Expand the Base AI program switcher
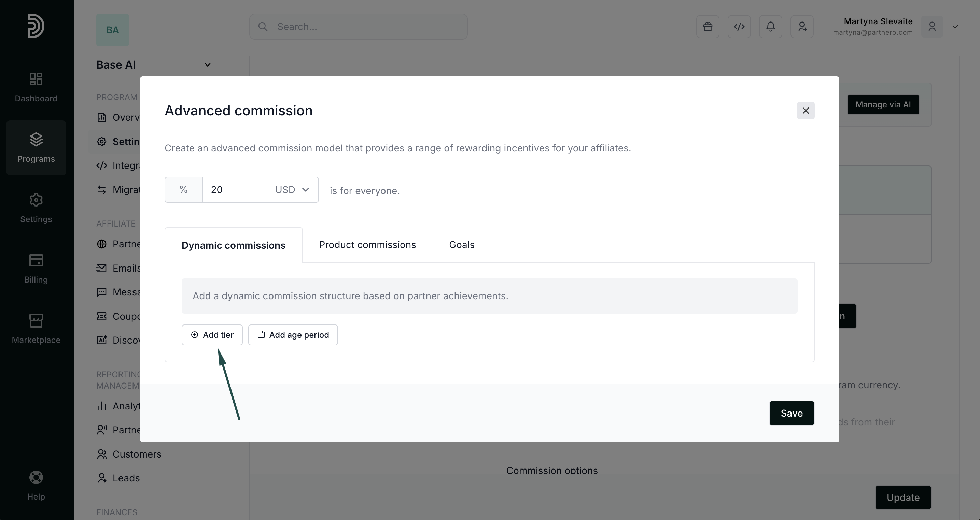980x520 pixels. (207, 65)
